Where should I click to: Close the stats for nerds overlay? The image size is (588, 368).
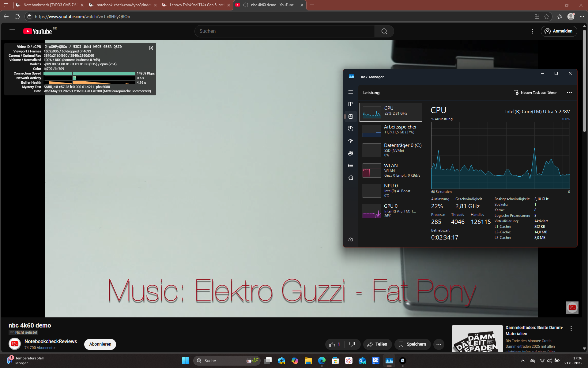[x=151, y=48]
